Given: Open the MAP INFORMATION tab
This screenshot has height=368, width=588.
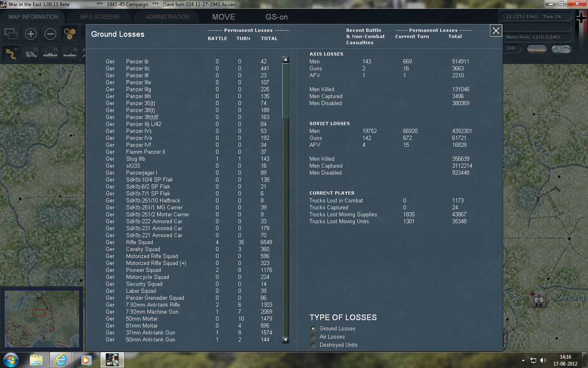Looking at the screenshot, I should 33,17.
